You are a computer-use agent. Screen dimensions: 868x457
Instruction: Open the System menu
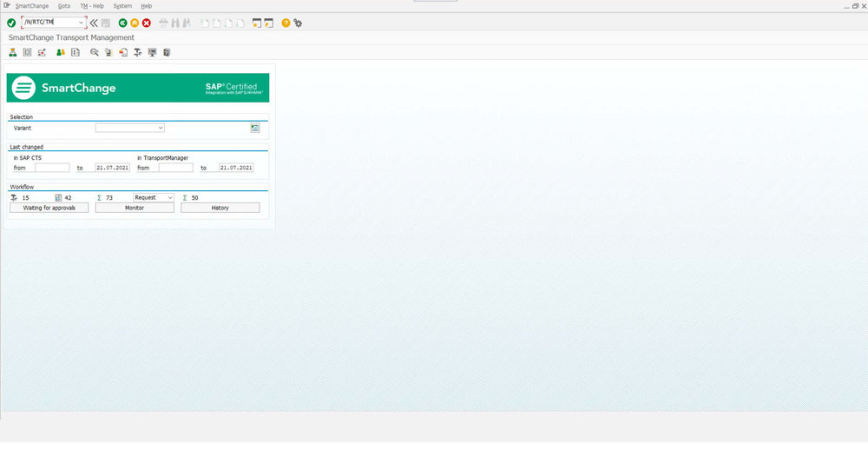click(122, 6)
